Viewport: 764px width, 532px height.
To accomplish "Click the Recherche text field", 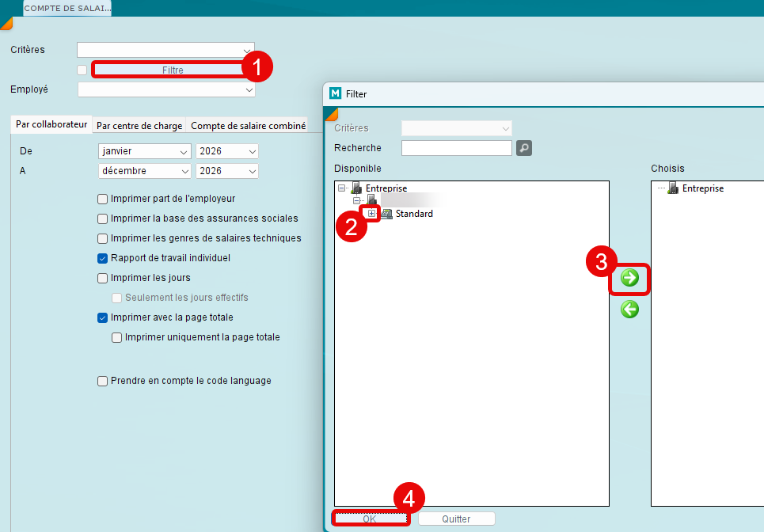I will click(x=456, y=148).
